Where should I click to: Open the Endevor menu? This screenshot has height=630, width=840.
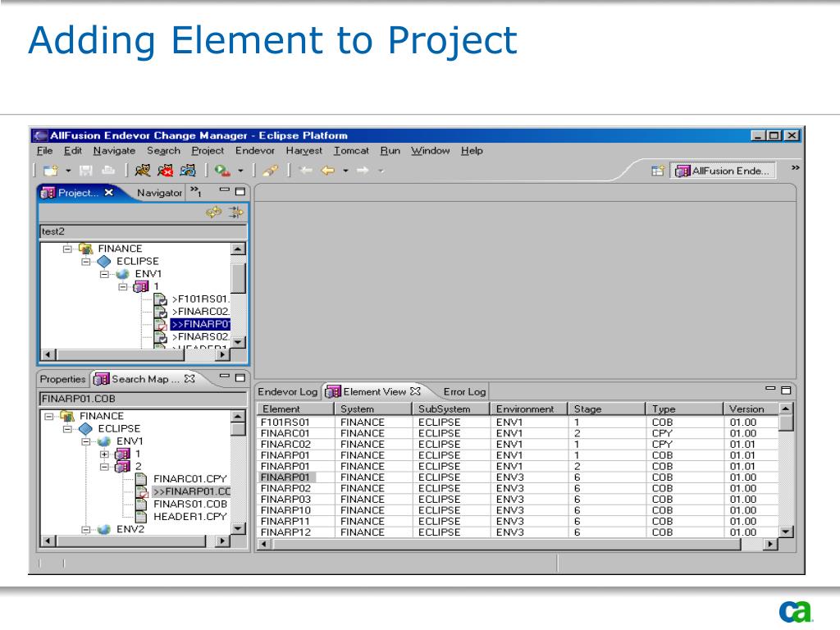pyautogui.click(x=255, y=151)
